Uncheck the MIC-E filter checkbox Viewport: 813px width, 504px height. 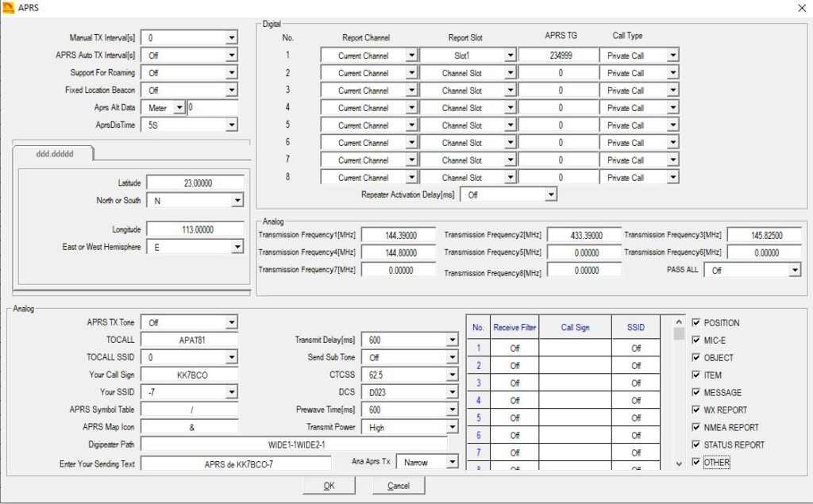696,340
